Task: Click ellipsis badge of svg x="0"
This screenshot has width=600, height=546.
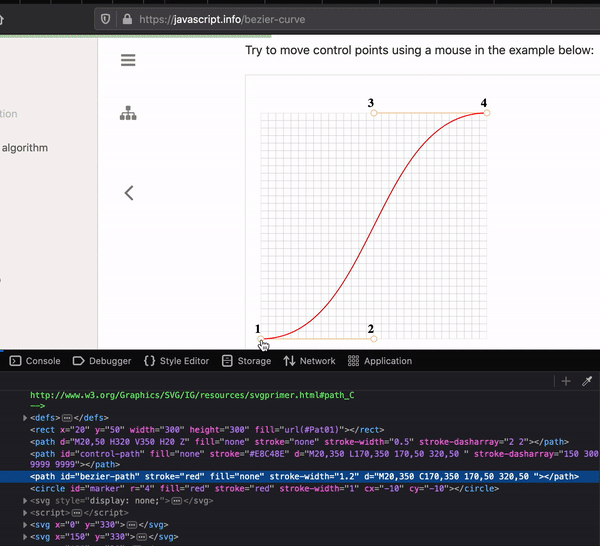Action: (x=132, y=525)
